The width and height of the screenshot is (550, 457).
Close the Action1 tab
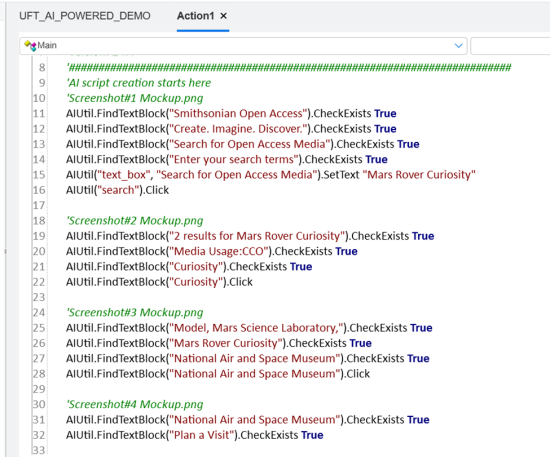tap(223, 16)
